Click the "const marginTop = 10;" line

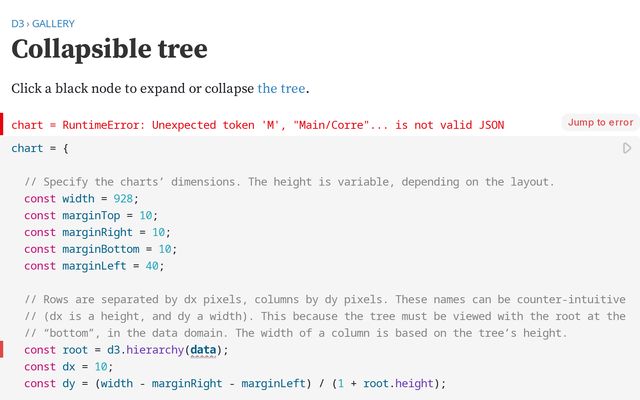(91, 215)
